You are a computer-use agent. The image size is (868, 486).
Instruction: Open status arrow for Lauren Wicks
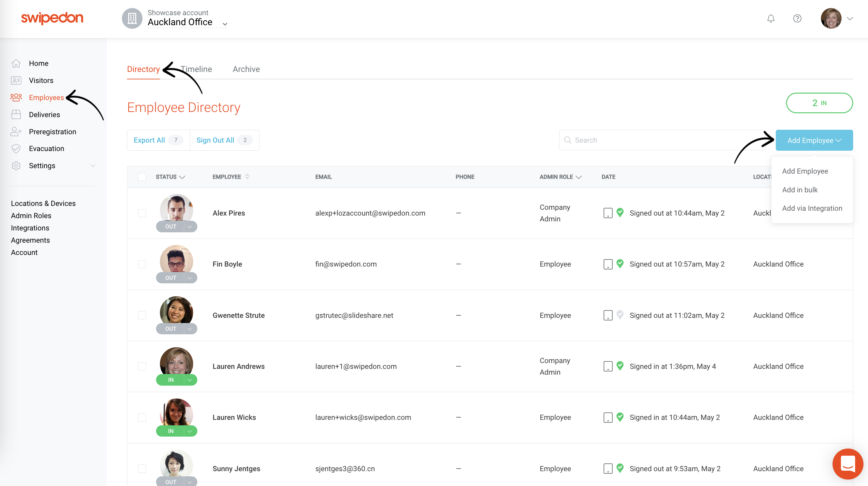190,431
